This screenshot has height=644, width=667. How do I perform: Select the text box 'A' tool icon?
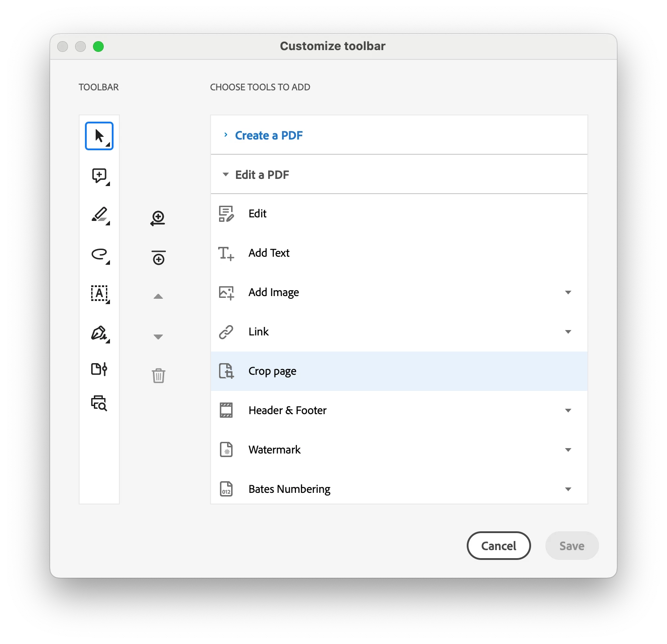tap(100, 294)
